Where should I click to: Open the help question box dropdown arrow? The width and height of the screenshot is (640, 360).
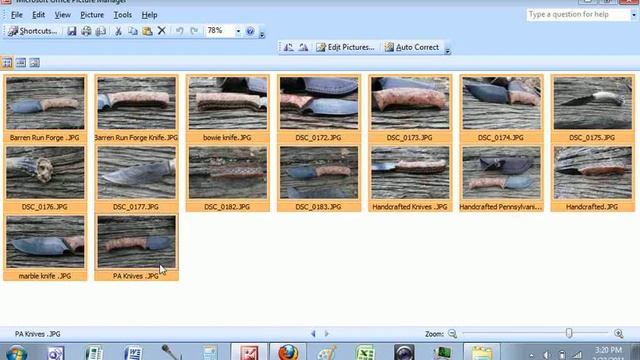click(634, 15)
